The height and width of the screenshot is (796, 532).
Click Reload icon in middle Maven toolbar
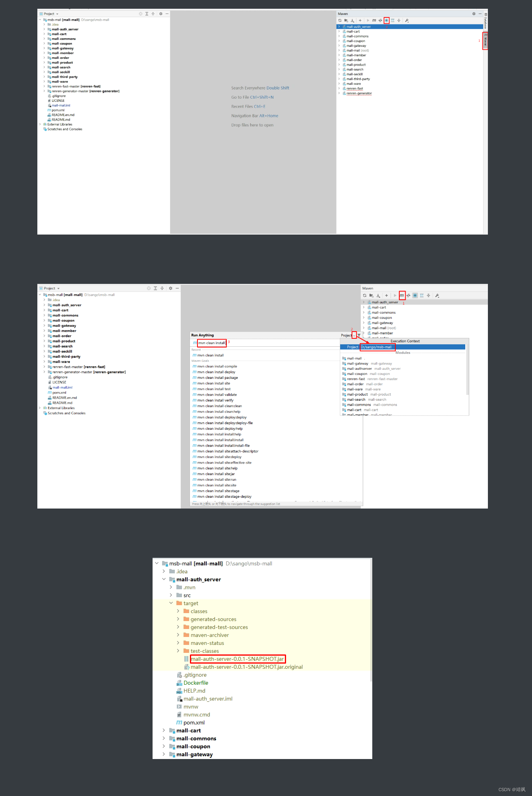click(x=365, y=295)
